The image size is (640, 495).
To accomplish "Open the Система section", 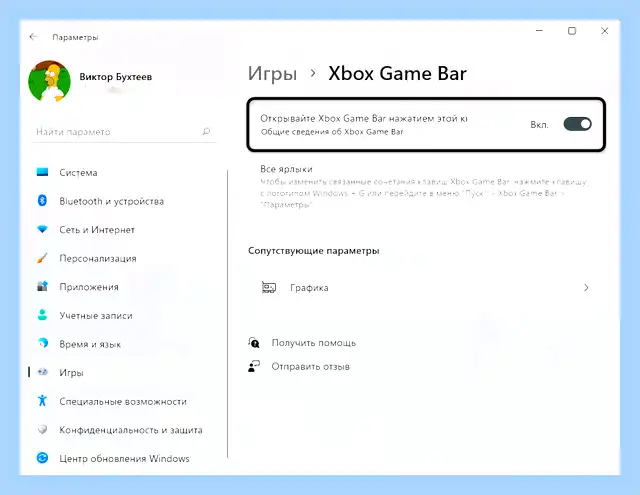I will (x=78, y=173).
